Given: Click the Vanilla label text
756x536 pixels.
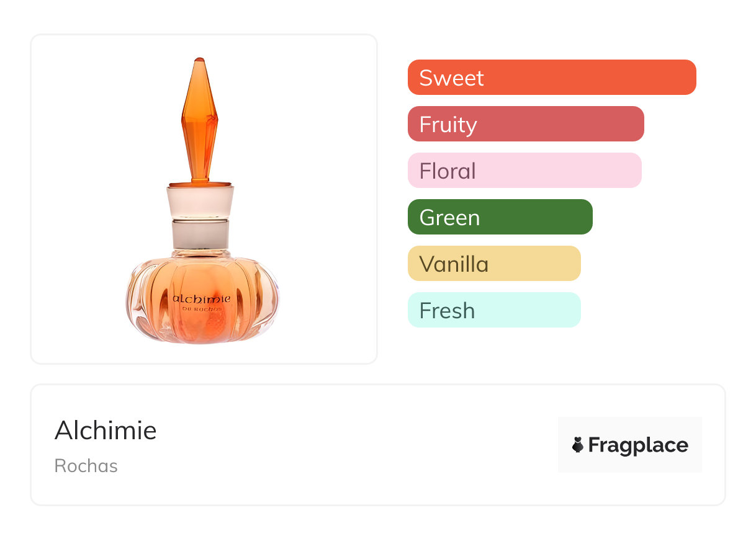Looking at the screenshot, I should 454,264.
